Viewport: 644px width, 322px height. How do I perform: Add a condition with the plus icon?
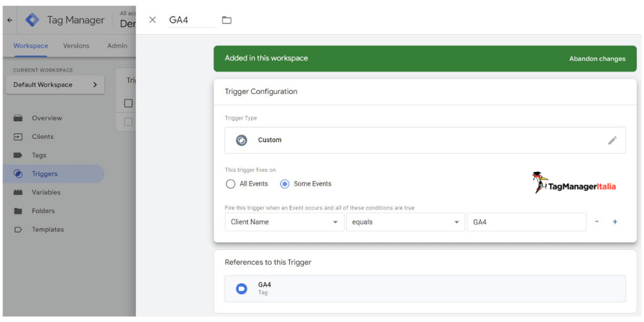(615, 222)
